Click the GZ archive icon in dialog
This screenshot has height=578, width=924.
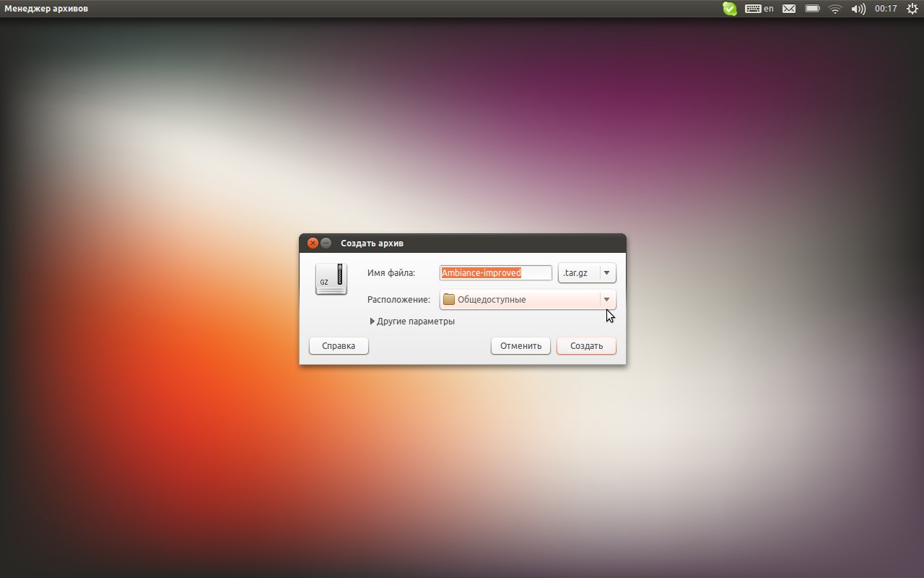coord(331,279)
